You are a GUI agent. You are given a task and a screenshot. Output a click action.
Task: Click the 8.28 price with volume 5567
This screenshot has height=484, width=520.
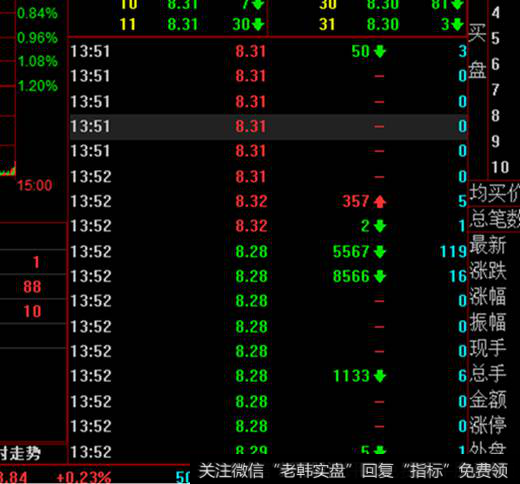pyautogui.click(x=251, y=252)
